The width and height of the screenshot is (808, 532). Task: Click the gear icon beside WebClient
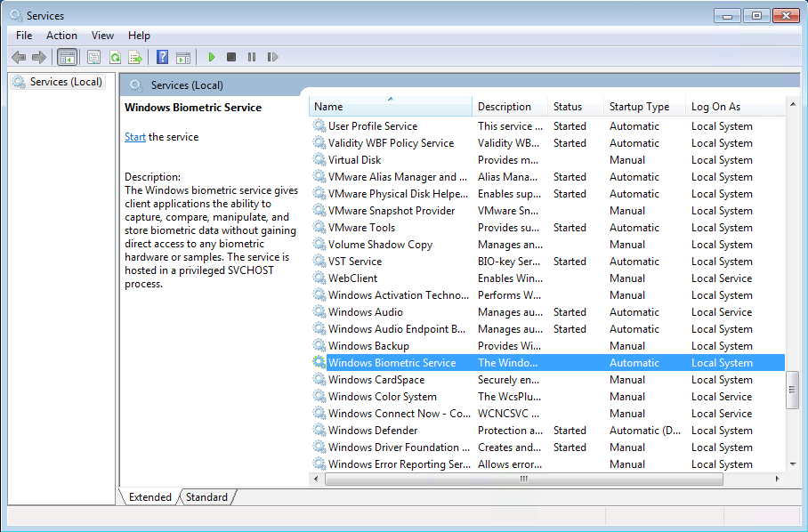click(x=319, y=278)
